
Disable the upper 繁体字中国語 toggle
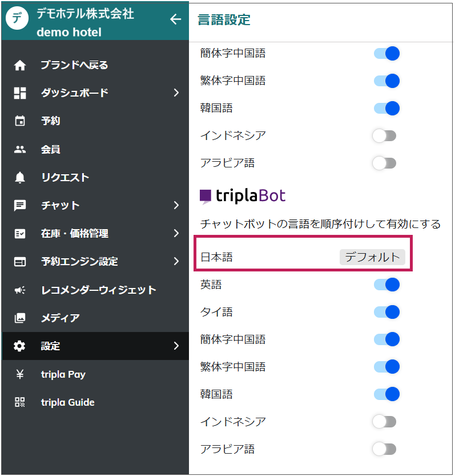pyautogui.click(x=386, y=81)
